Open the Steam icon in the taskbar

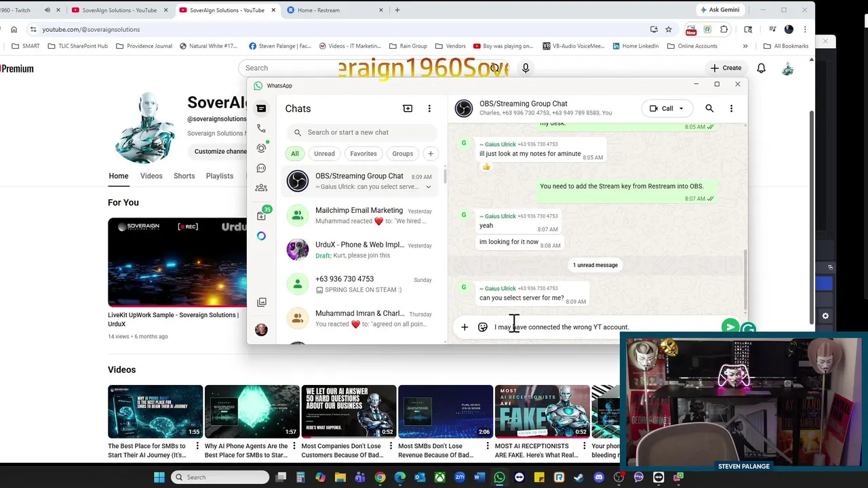coord(578,477)
